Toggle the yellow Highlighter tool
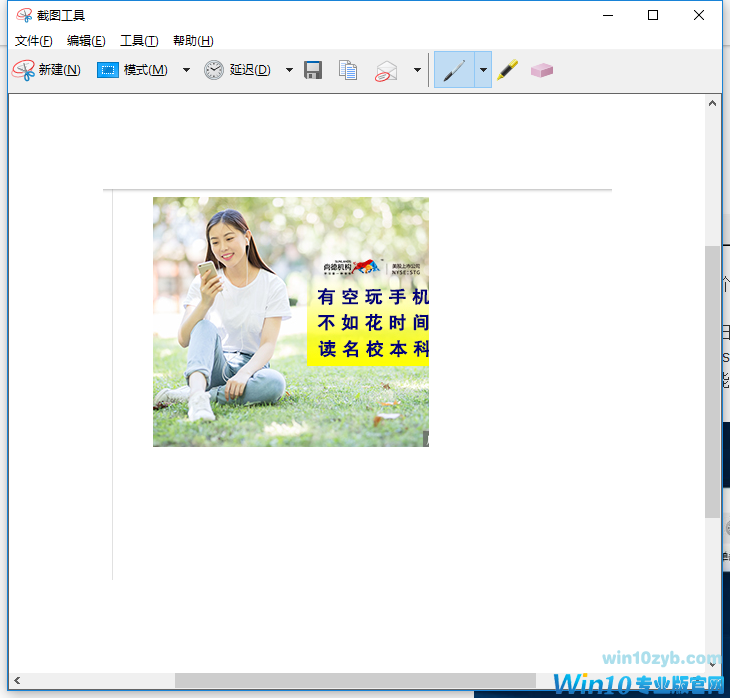The image size is (730, 698). pyautogui.click(x=508, y=70)
